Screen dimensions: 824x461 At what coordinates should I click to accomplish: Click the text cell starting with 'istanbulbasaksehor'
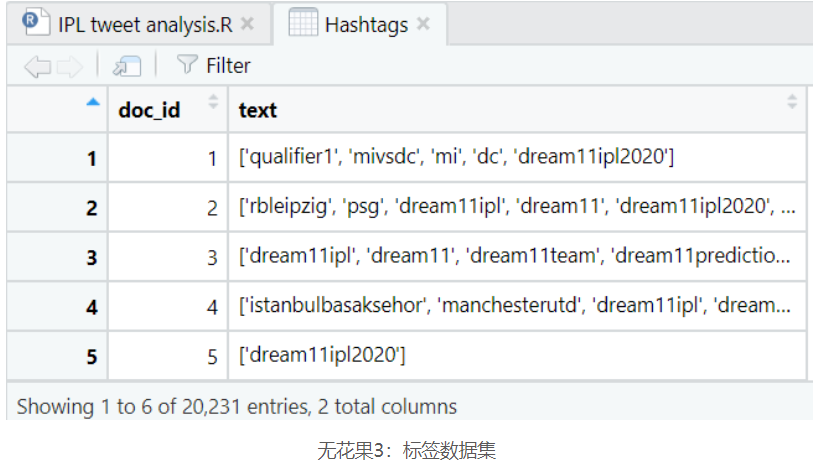(516, 307)
